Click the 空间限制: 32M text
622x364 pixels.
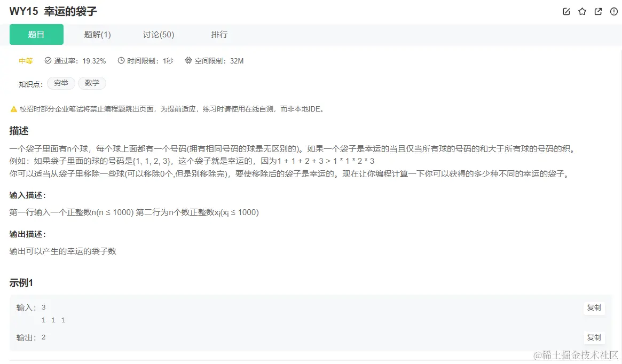pyautogui.click(x=219, y=61)
